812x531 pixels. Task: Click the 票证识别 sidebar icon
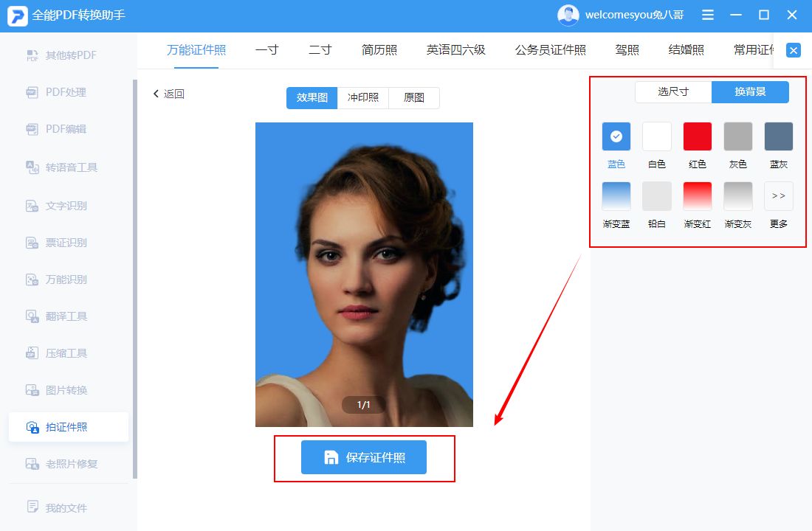point(32,243)
